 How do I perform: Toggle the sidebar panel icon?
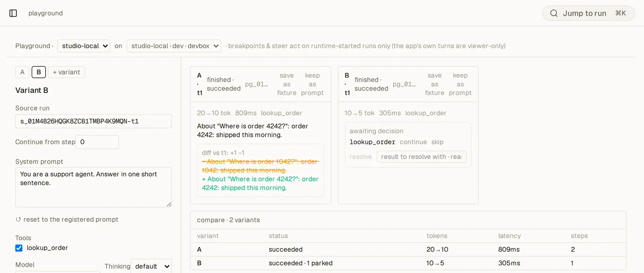click(13, 13)
